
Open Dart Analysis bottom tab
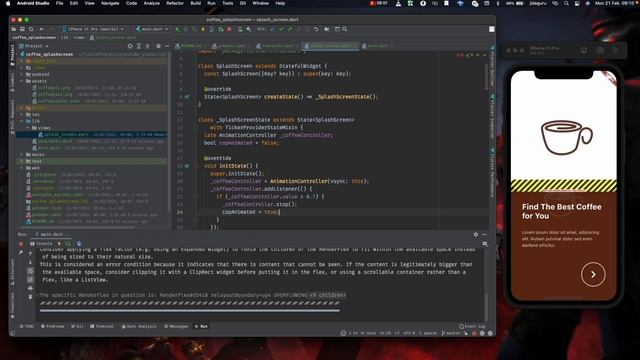[139, 327]
